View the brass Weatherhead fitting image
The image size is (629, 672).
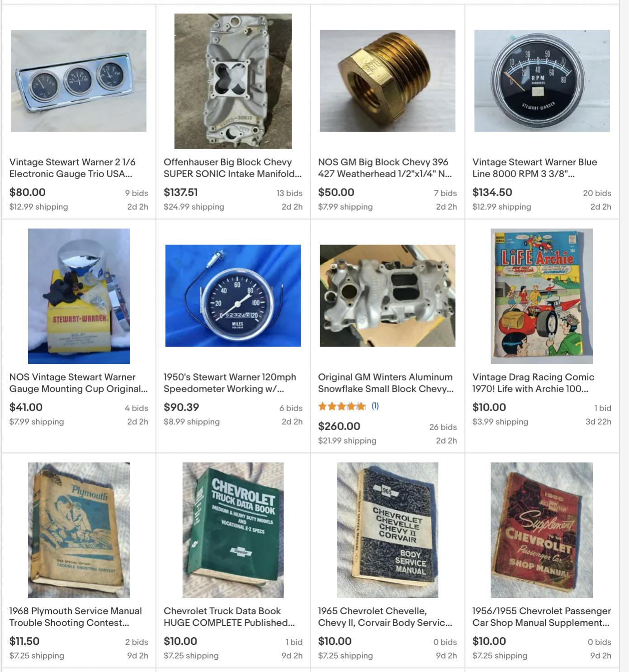(388, 81)
